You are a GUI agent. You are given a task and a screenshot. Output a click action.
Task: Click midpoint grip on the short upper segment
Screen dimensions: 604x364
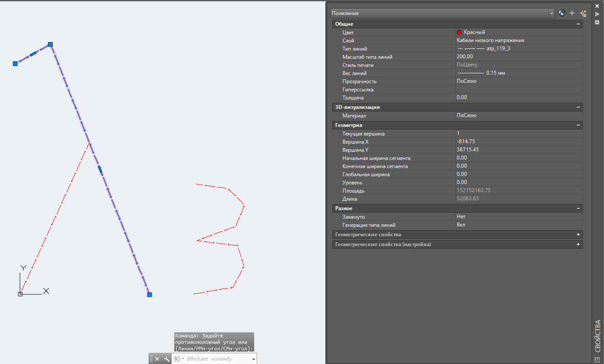[33, 54]
